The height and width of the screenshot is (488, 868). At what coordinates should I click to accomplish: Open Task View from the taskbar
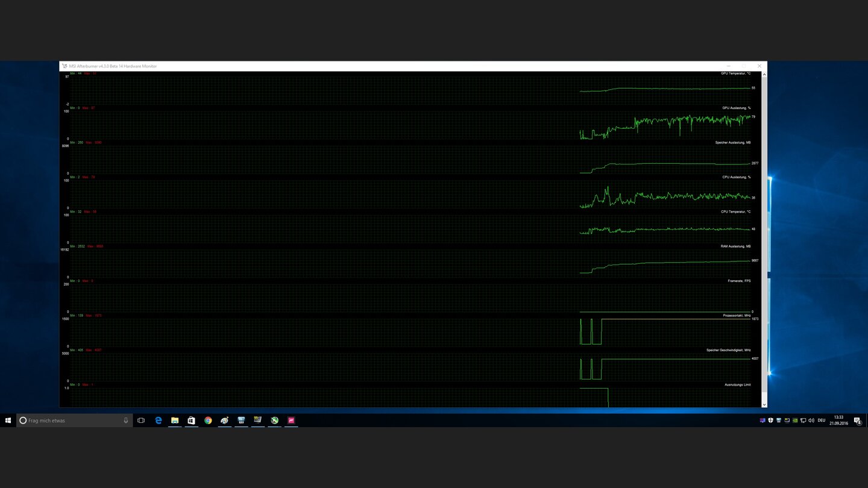coord(141,421)
